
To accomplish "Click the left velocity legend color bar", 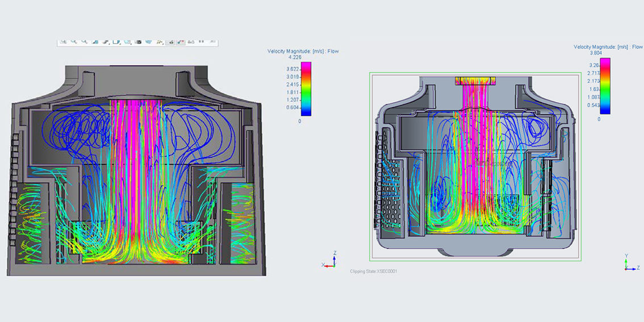I will click(x=306, y=89).
